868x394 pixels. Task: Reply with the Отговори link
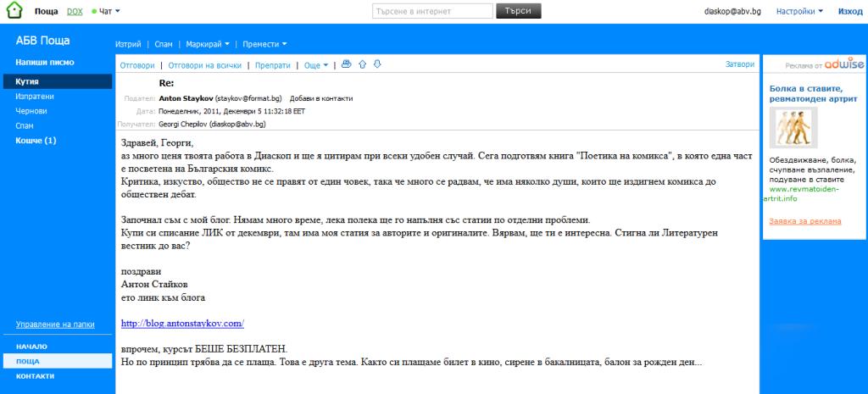137,65
